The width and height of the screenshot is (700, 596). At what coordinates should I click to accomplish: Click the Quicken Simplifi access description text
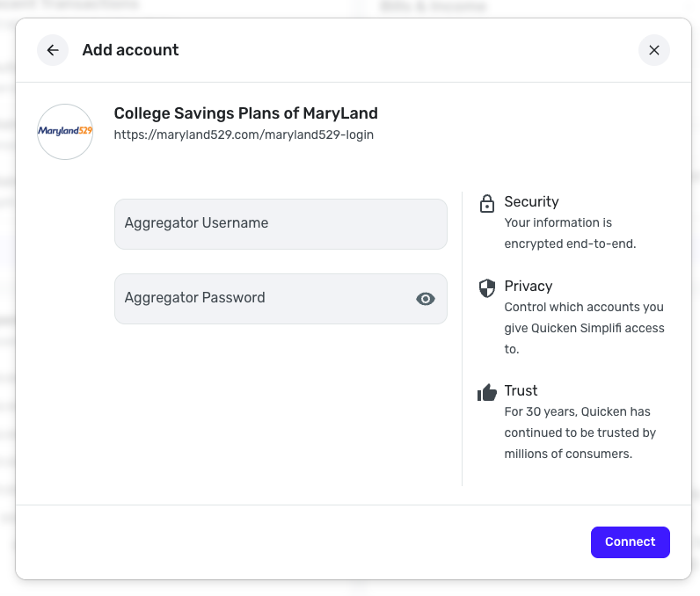584,328
